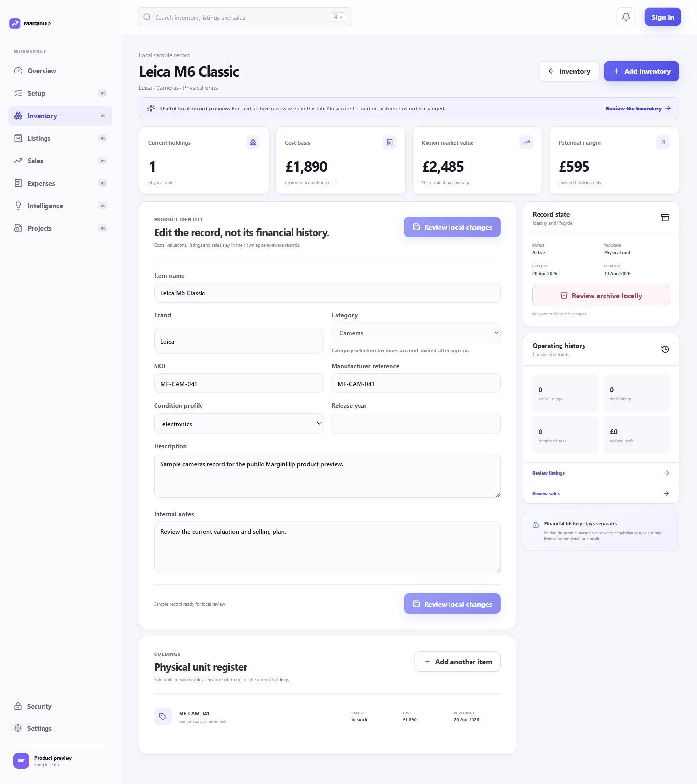Click the '20 Apr 2026' purchased date
Image resolution: width=697 pixels, height=784 pixels.
(x=467, y=720)
